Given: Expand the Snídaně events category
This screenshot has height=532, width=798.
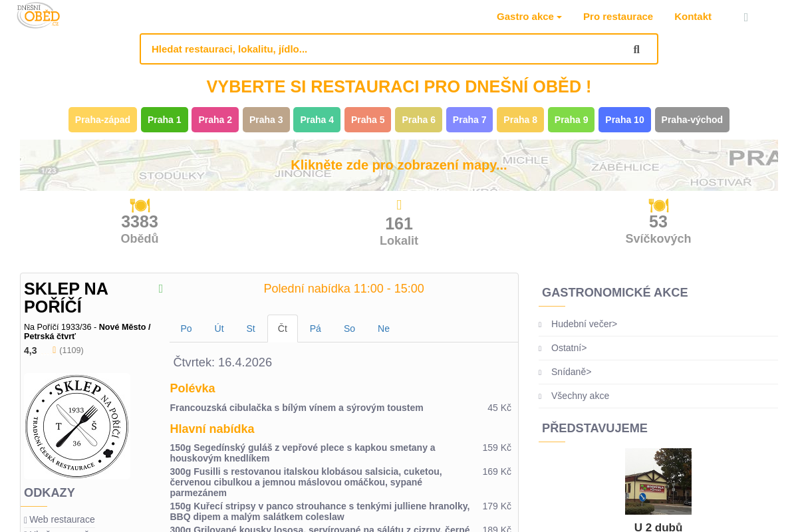Looking at the screenshot, I should (571, 372).
